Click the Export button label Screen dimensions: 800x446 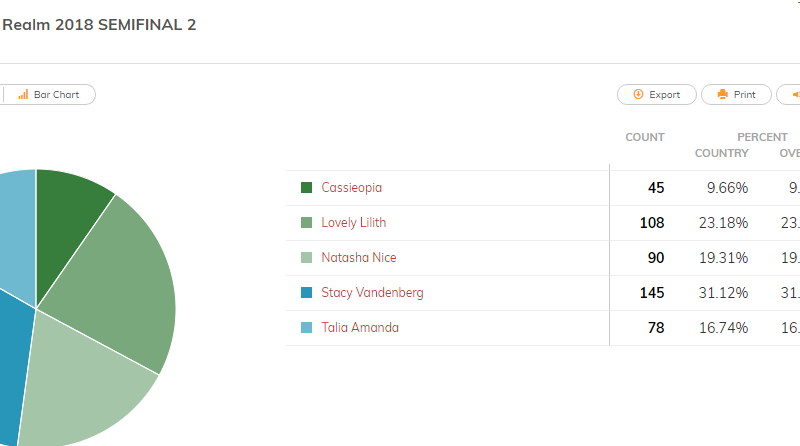664,94
